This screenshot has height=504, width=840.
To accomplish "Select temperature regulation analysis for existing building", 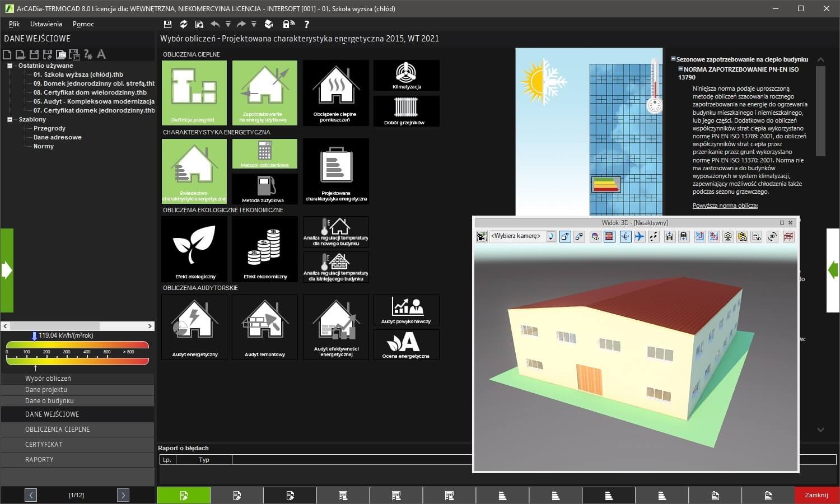I will tap(336, 267).
